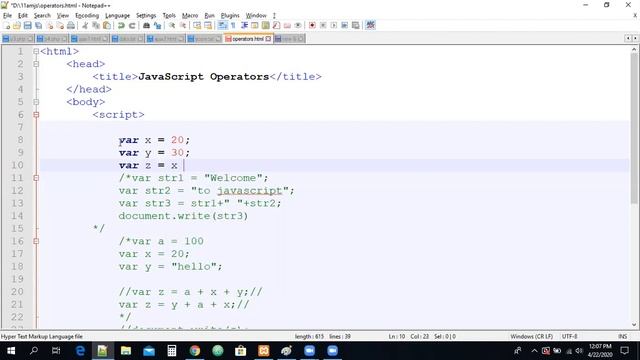Toggle the ABC spell check icon
This screenshot has height=360, width=640.
[x=370, y=25]
